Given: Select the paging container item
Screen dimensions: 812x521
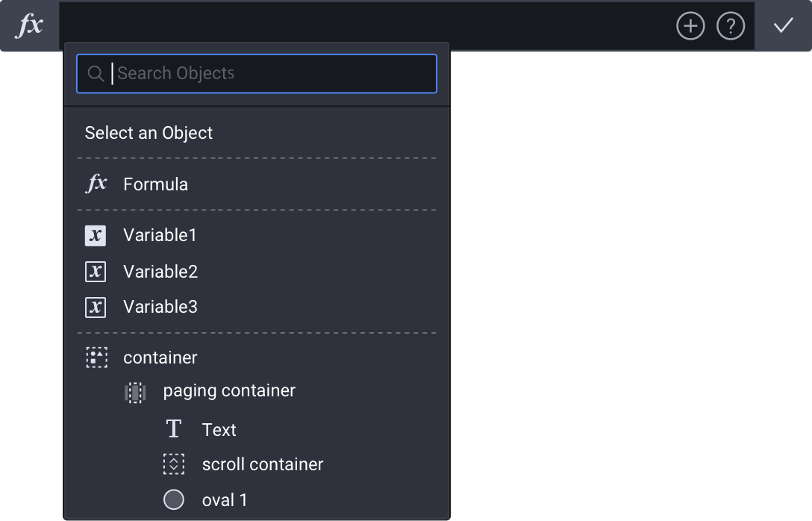Looking at the screenshot, I should 229,390.
